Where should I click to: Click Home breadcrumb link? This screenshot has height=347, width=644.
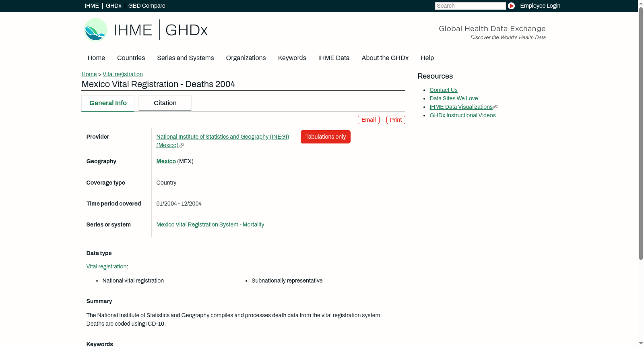pyautogui.click(x=89, y=74)
